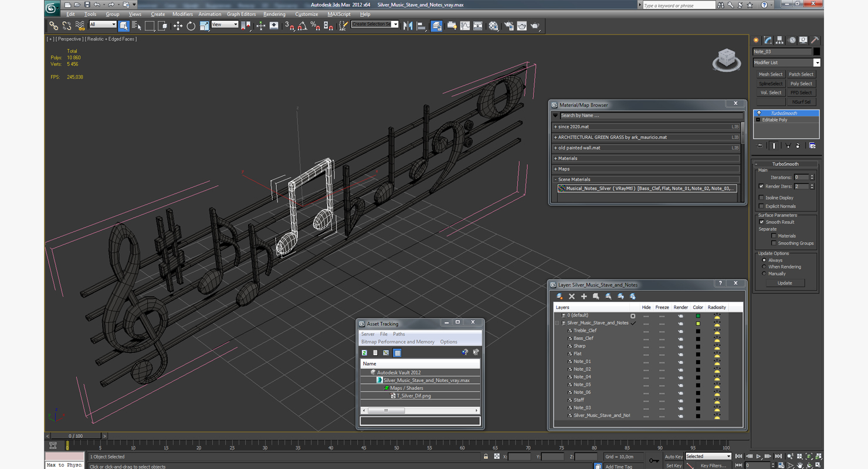868x469 pixels.
Task: Click the green color swatch of layer 0 (default)
Action: (x=698, y=316)
